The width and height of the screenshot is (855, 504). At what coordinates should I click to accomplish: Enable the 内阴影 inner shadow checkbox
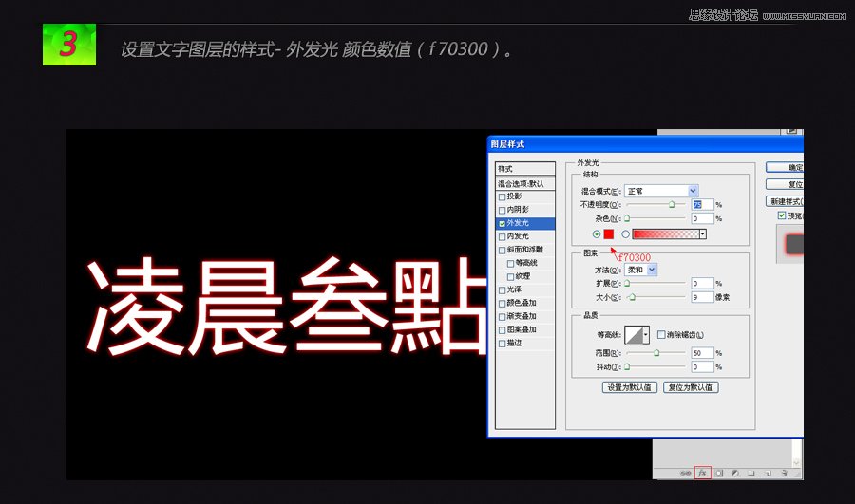pos(503,210)
